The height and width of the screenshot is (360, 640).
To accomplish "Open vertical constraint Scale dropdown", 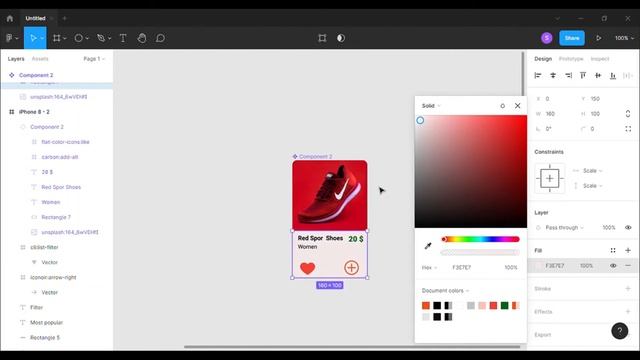I will pos(592,186).
